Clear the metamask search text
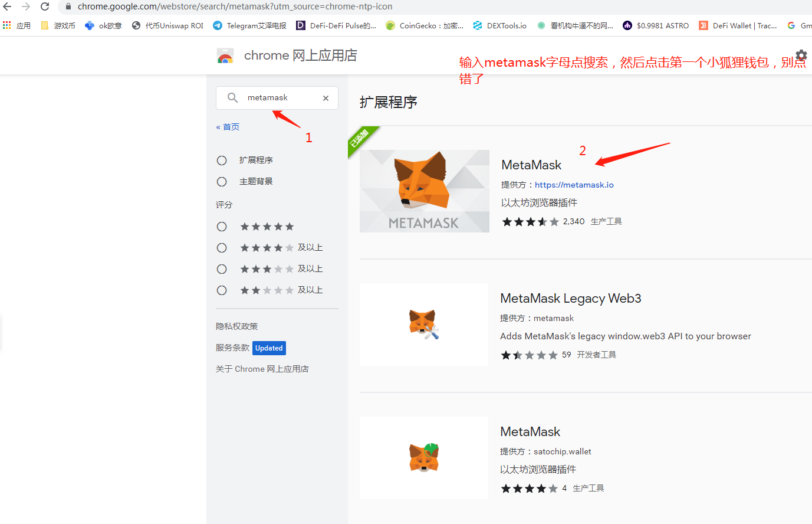812x524 pixels. coord(326,98)
